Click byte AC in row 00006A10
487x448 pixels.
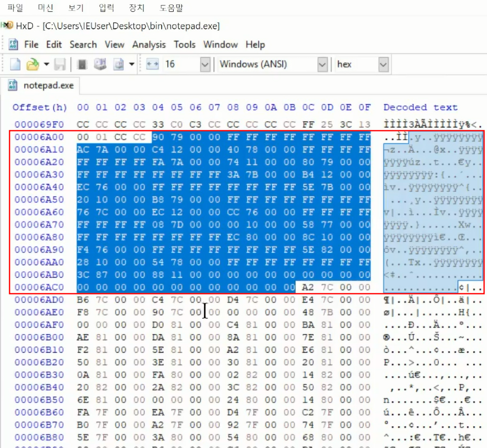coord(83,149)
